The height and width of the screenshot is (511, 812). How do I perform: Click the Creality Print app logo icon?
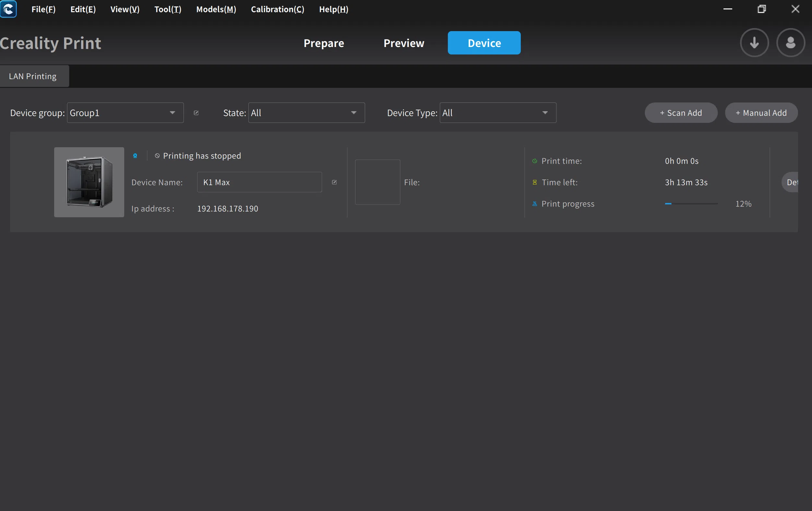click(x=8, y=9)
